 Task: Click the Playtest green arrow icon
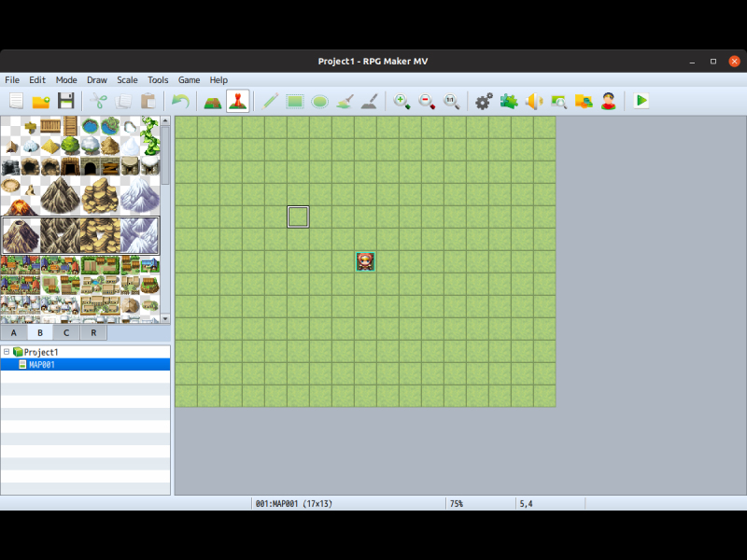tap(641, 101)
